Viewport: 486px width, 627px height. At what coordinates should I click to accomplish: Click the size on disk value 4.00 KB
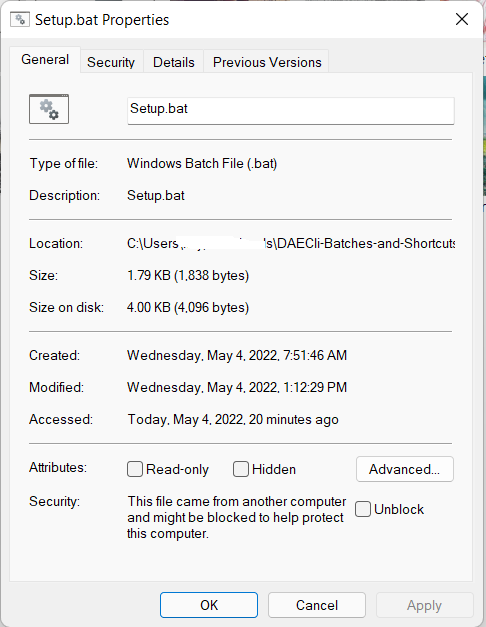click(188, 308)
